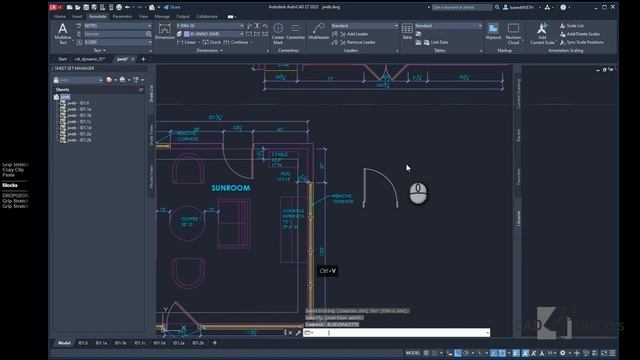Viewport: 640px width, 360px height.
Task: Click the Linear dimension tool
Action: click(x=187, y=42)
